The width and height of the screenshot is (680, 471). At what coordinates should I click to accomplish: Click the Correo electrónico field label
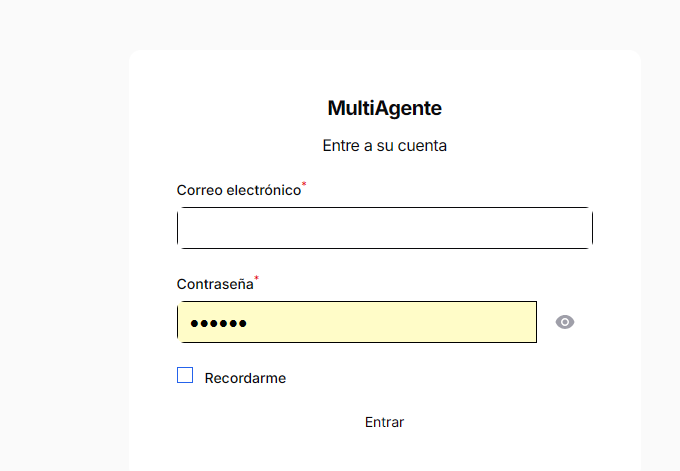[x=238, y=190]
